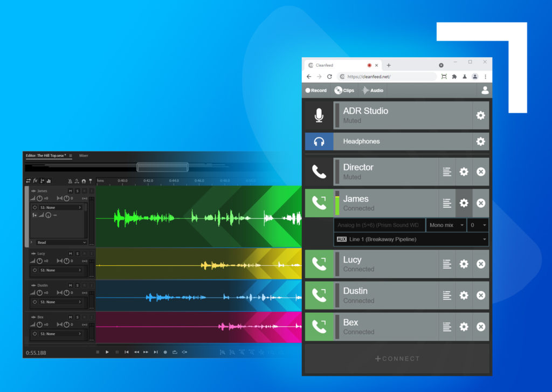Mute the James track with M

pos(71,191)
